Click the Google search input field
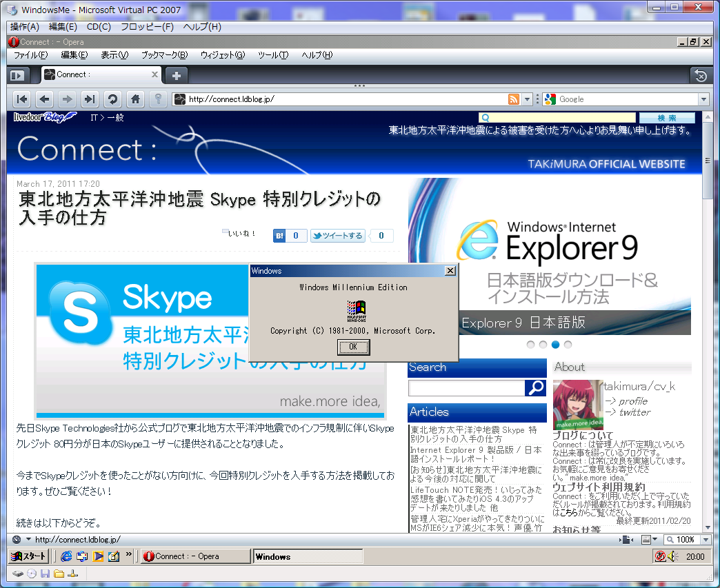The image size is (720, 588). (628, 99)
